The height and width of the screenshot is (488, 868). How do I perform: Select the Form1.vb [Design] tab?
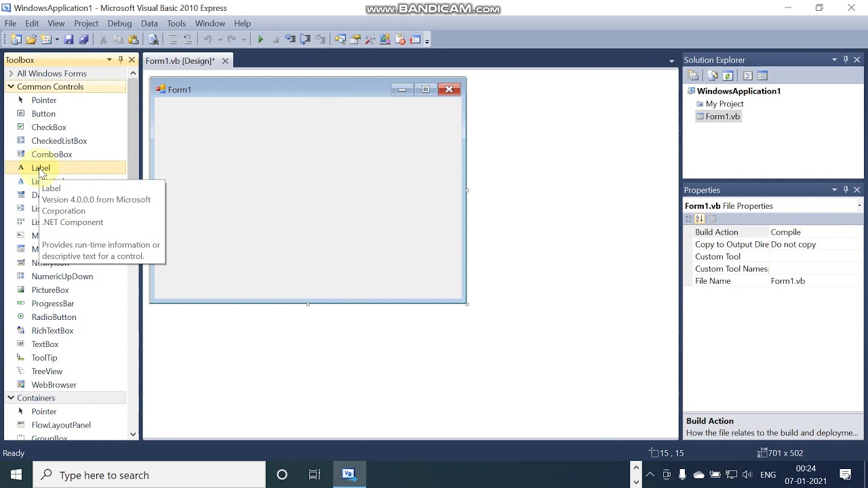tap(180, 61)
